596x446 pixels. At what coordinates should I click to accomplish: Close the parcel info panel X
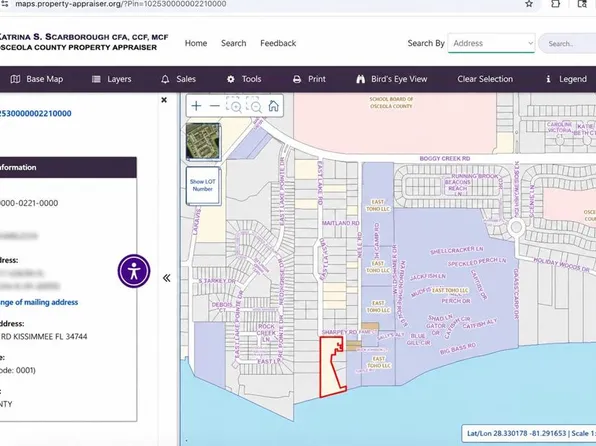(164, 100)
